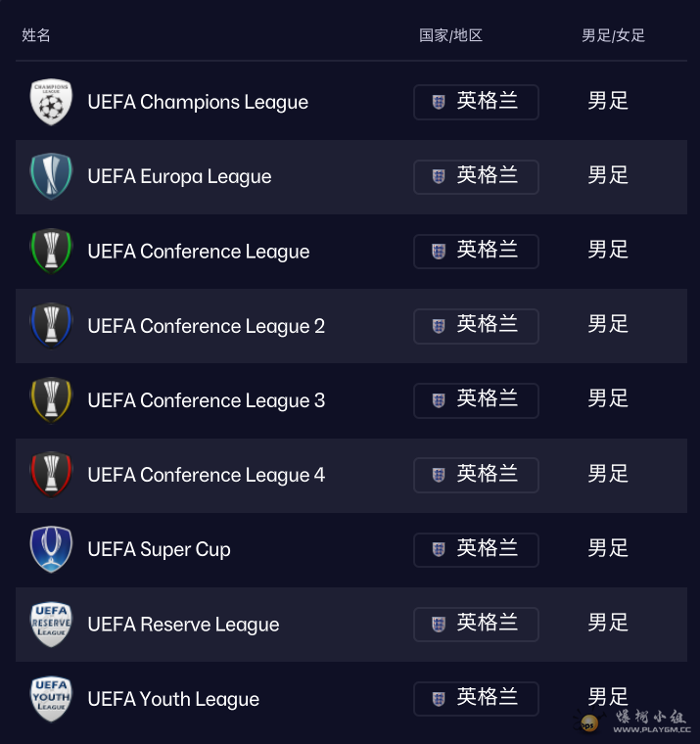Click the UEFA Europa League trophy icon

(x=51, y=176)
